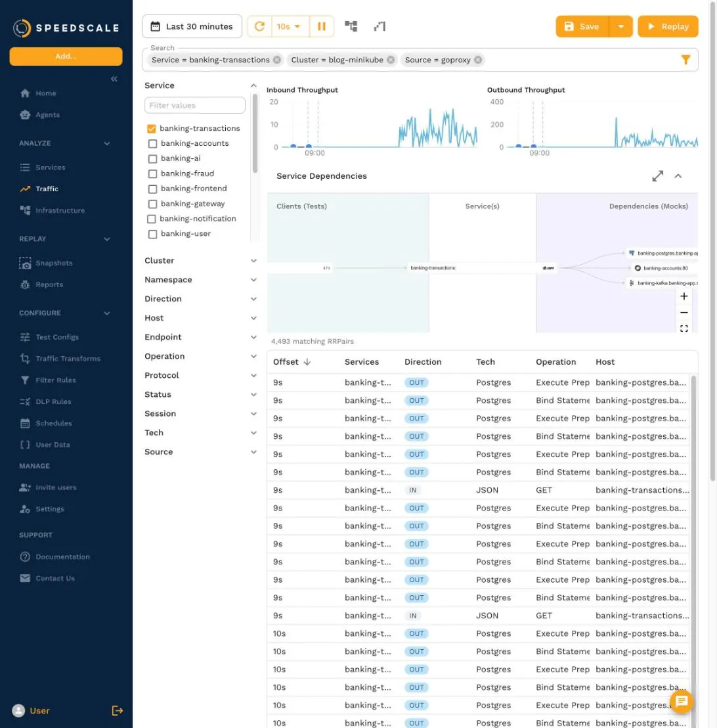The width and height of the screenshot is (717, 728).
Task: Fit dependency graph to view
Action: (684, 329)
